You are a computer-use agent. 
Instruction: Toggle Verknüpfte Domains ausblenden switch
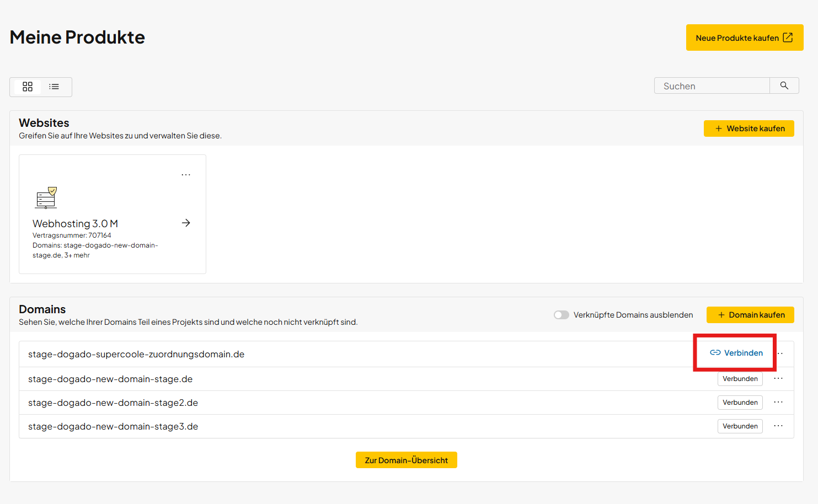pos(561,315)
